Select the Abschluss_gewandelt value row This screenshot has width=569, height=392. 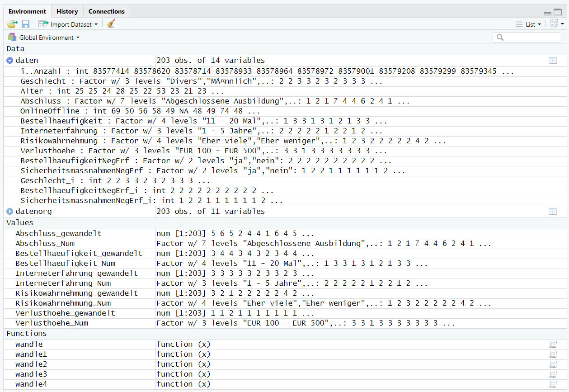pyautogui.click(x=58, y=234)
